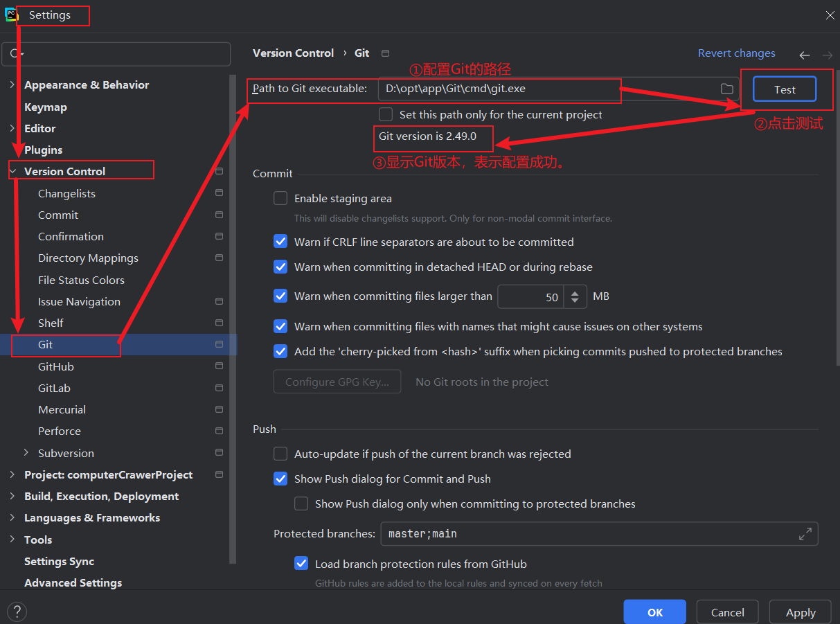
Task: Expand the Appearance & Behavior section
Action: point(12,84)
